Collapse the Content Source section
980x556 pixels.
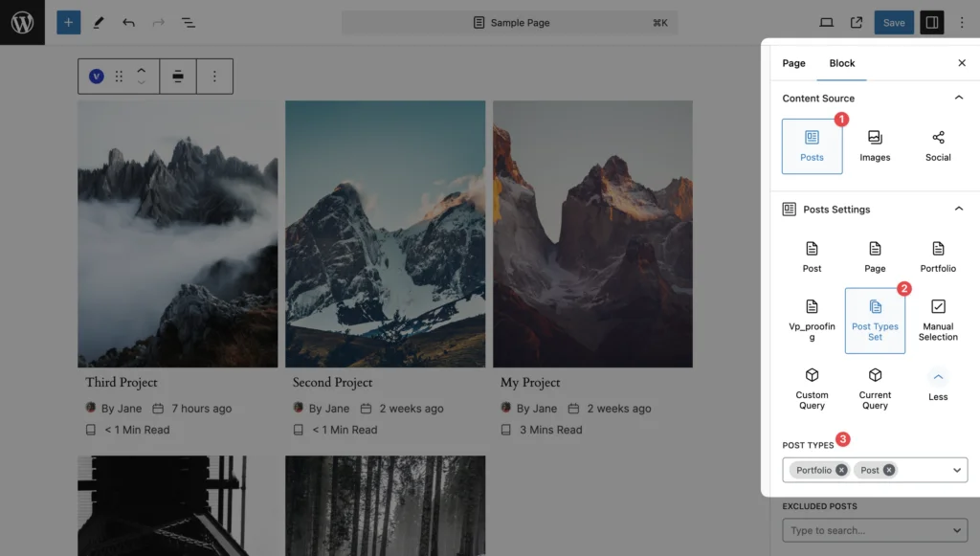[x=959, y=98]
